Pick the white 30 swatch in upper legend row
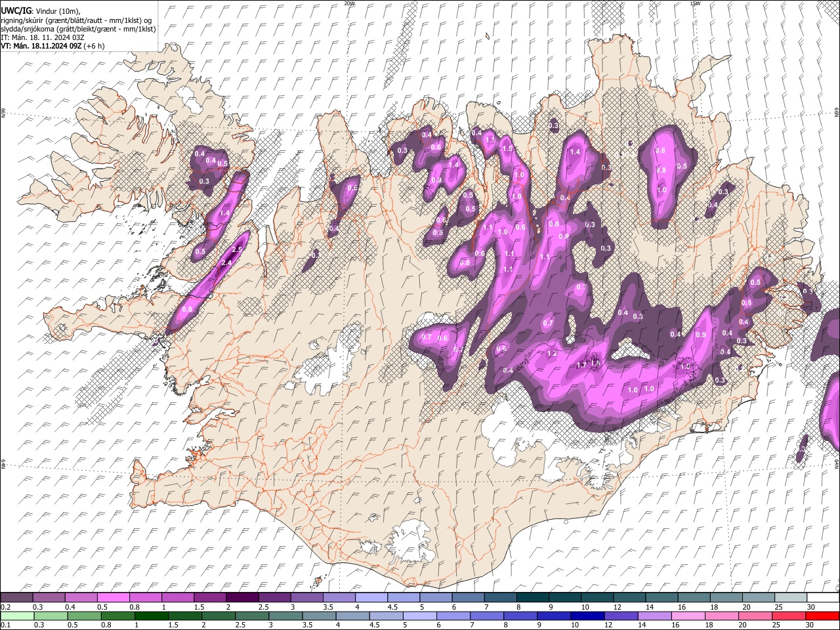Screen dimensions: 840x630 [x=823, y=597]
